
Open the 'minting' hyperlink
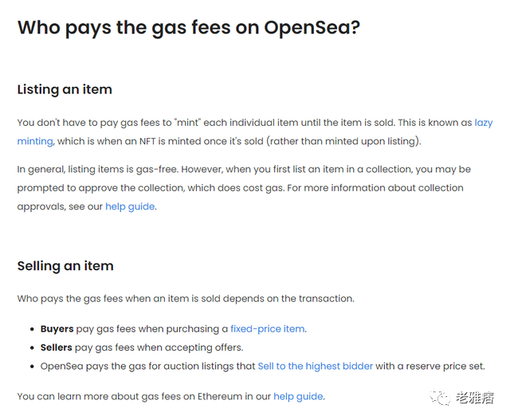point(35,141)
